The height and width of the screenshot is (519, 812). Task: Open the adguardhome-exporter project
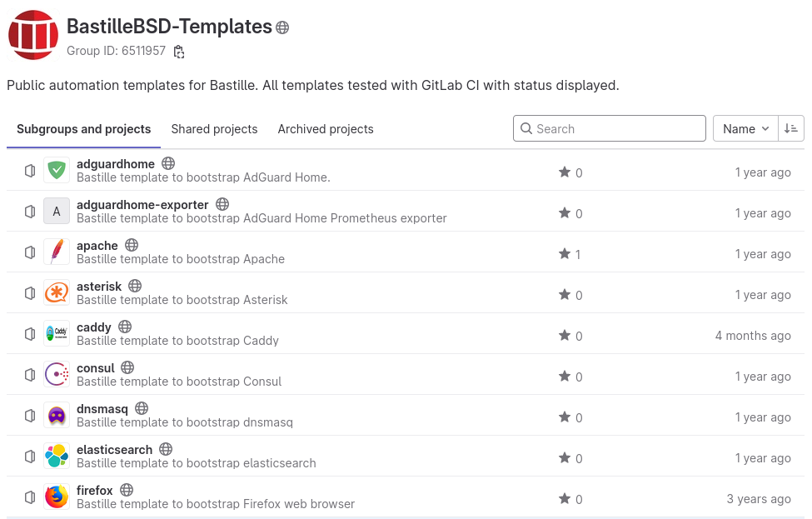[x=142, y=204]
